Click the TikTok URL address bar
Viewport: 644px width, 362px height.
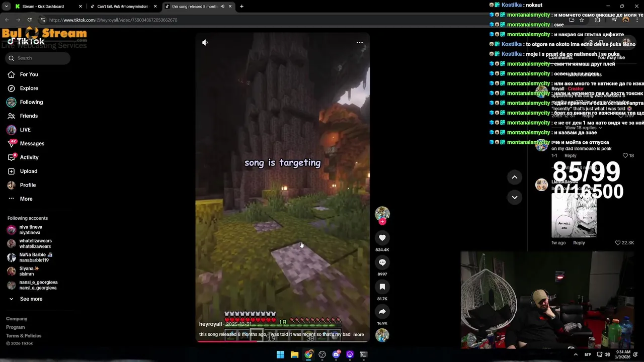point(302,20)
